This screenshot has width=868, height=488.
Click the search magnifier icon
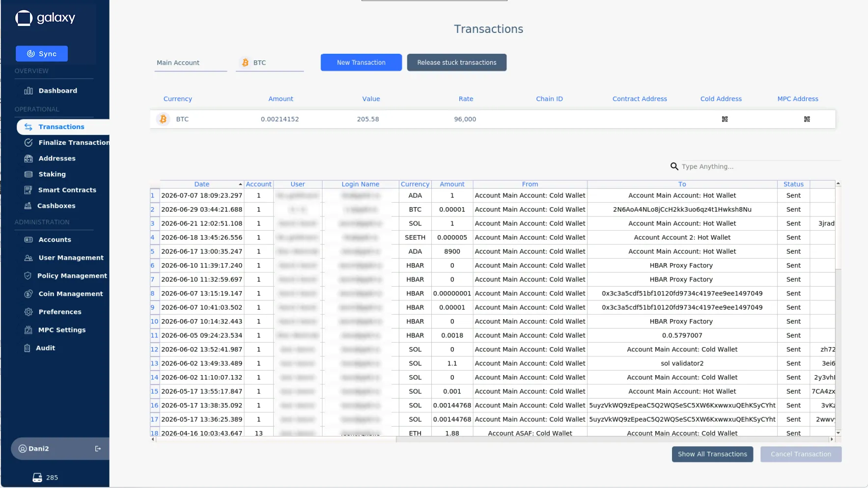coord(674,166)
